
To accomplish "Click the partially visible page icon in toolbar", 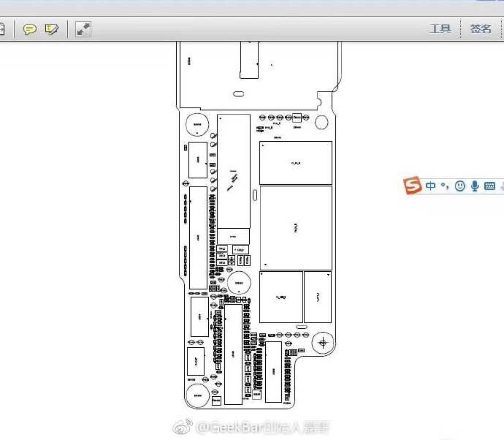I will tap(1, 29).
